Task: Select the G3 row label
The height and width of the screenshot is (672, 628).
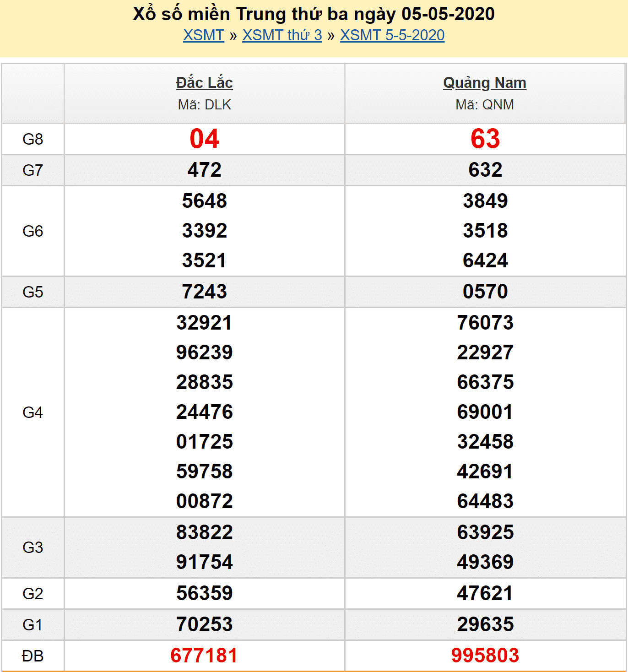Action: tap(33, 547)
